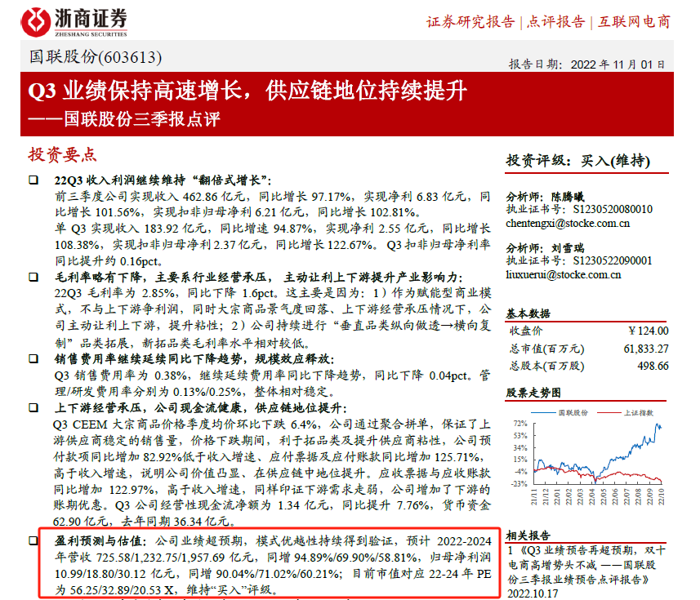Screen dimensions: 700x600
Task: Click the rating 投资评级: 买入(维持)
Action: [578, 161]
